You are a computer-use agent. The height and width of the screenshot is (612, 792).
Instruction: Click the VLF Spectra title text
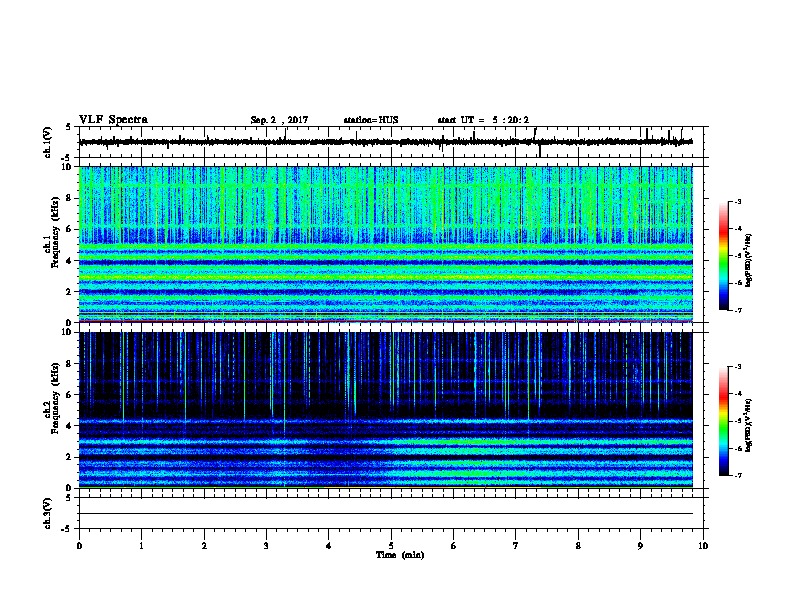click(x=113, y=120)
